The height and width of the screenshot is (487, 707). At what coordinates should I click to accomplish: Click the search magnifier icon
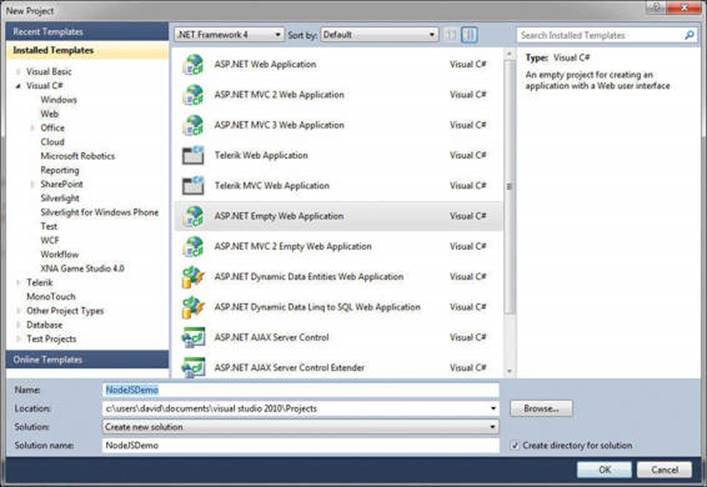tap(689, 35)
